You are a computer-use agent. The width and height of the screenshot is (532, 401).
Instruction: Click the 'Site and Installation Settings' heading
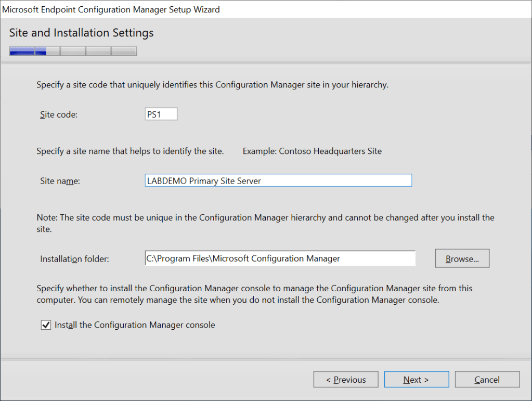click(x=81, y=33)
